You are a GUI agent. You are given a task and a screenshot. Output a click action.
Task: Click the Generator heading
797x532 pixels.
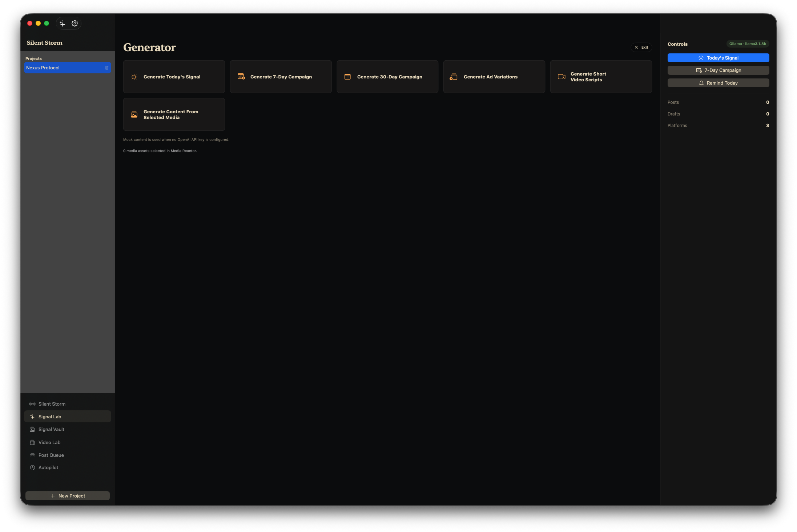(x=149, y=48)
